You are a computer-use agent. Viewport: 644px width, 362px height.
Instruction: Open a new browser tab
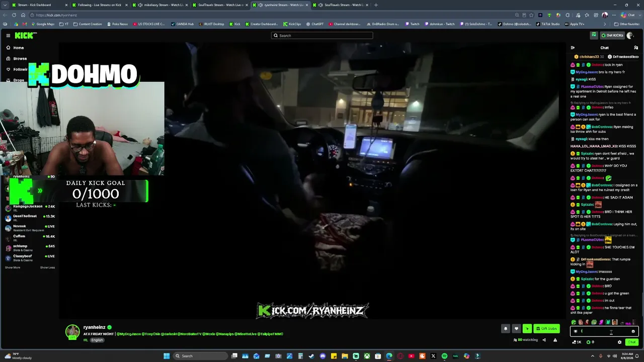[376, 5]
